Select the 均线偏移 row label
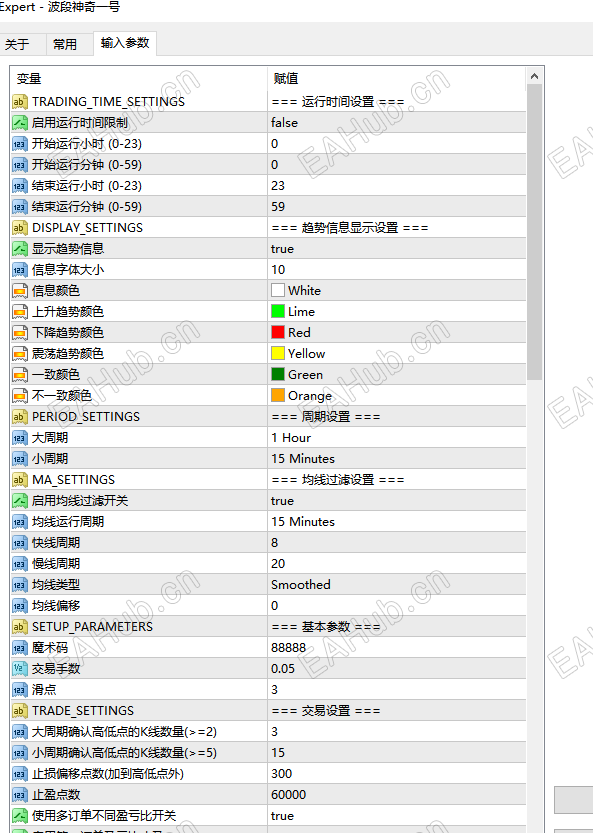This screenshot has width=593, height=833. point(56,606)
